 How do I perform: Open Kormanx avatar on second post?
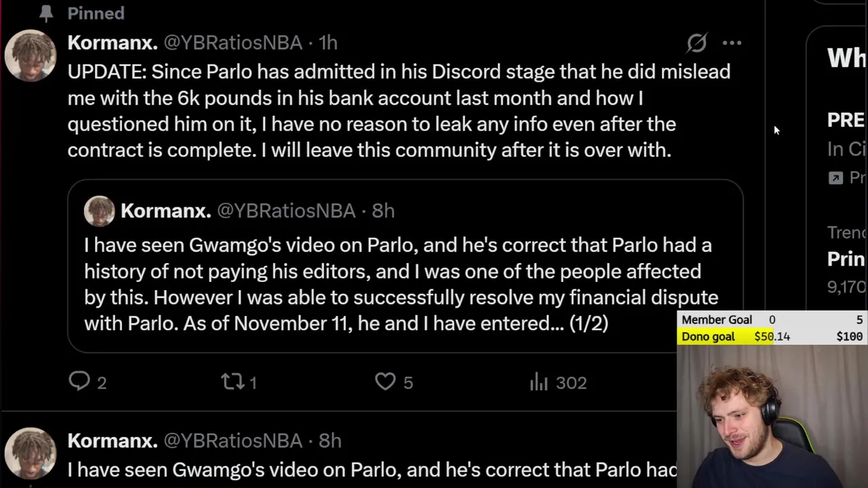31,453
